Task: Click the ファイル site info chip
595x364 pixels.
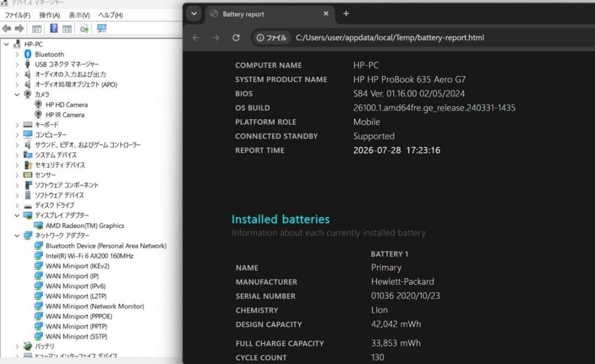Action: 272,37
